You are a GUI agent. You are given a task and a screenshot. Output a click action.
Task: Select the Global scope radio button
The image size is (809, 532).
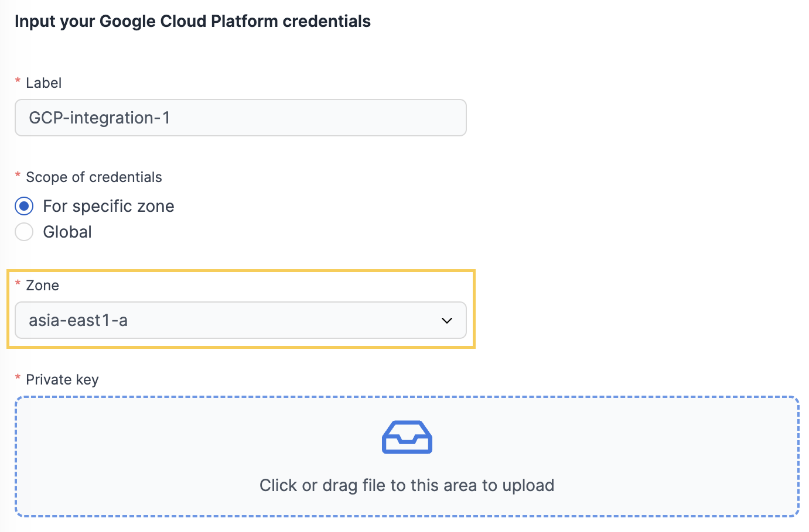(24, 232)
